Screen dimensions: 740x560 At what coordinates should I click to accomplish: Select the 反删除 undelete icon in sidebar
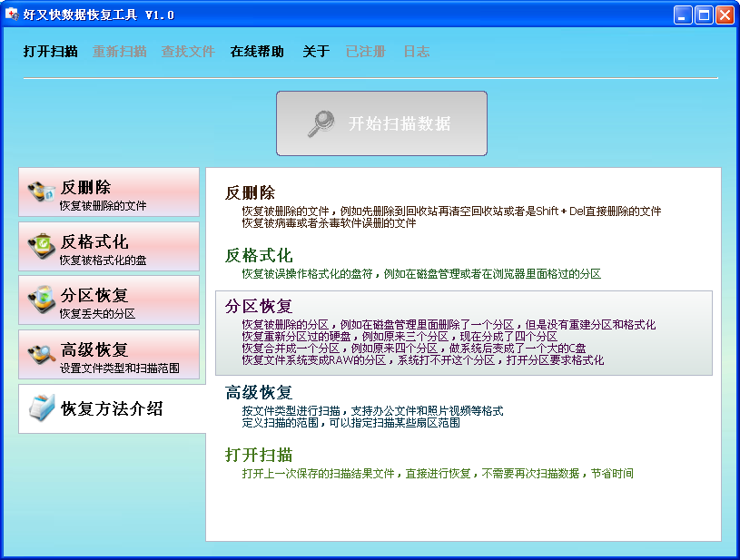pos(41,189)
